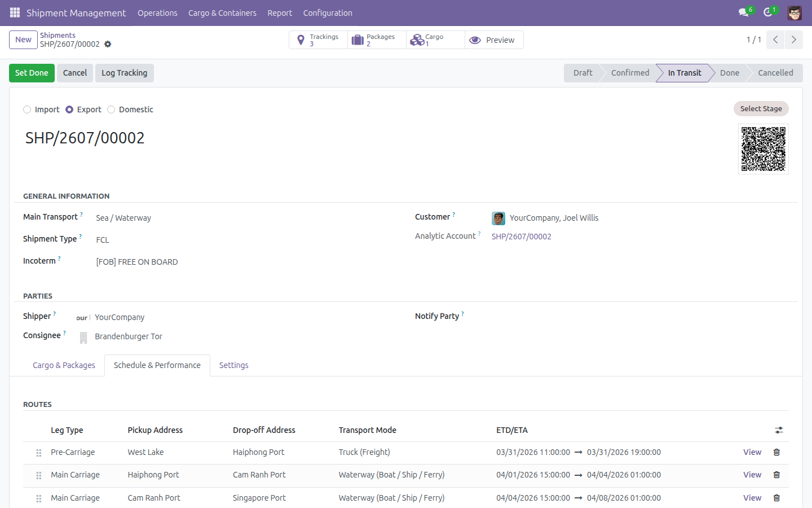The width and height of the screenshot is (812, 508).
Task: Click the Set Done button
Action: (32, 73)
